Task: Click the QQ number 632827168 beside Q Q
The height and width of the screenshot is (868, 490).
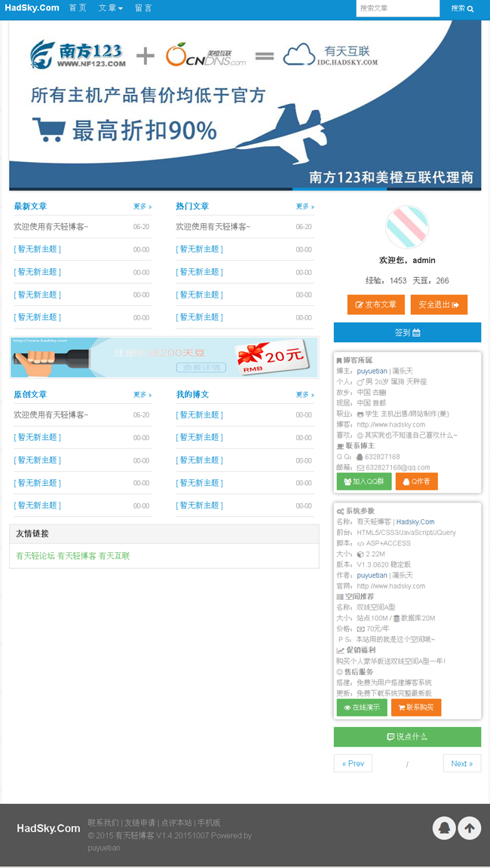Action: 383,457
